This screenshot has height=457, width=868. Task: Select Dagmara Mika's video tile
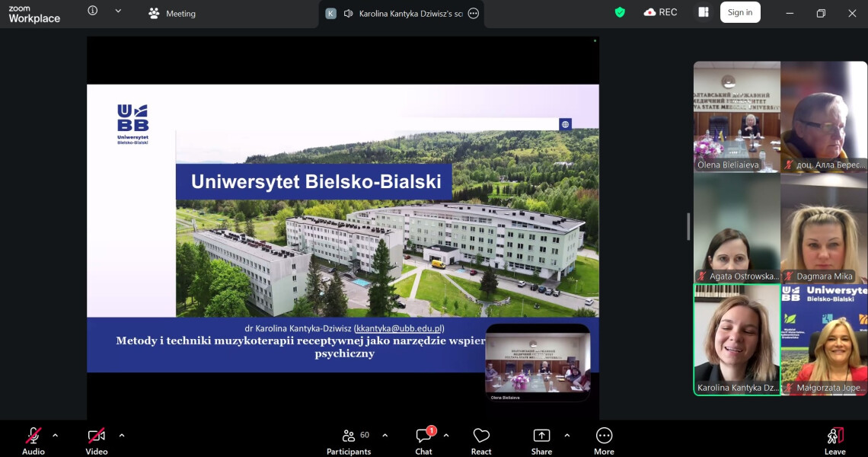pyautogui.click(x=825, y=228)
